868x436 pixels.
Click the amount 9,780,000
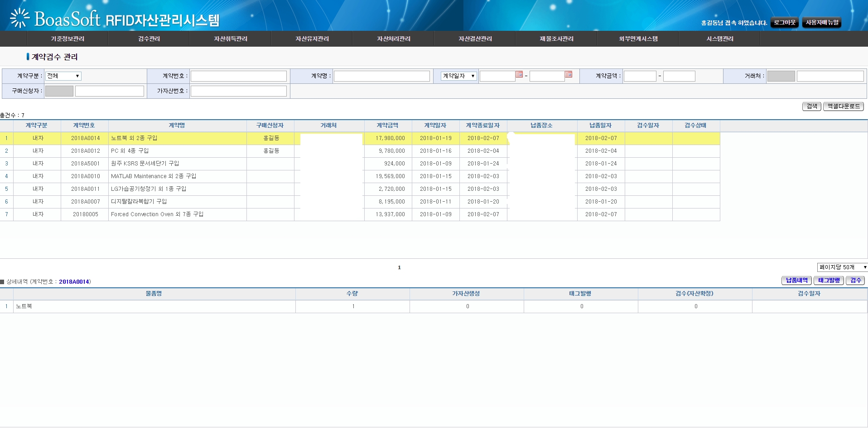392,151
